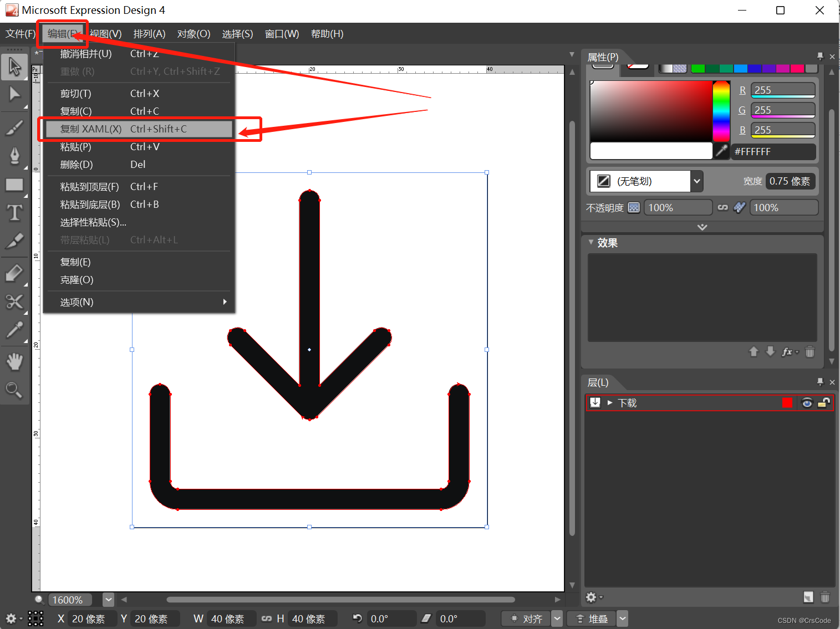The width and height of the screenshot is (840, 629).
Task: Toggle visibility eye of 下载 layer
Action: pyautogui.click(x=807, y=403)
